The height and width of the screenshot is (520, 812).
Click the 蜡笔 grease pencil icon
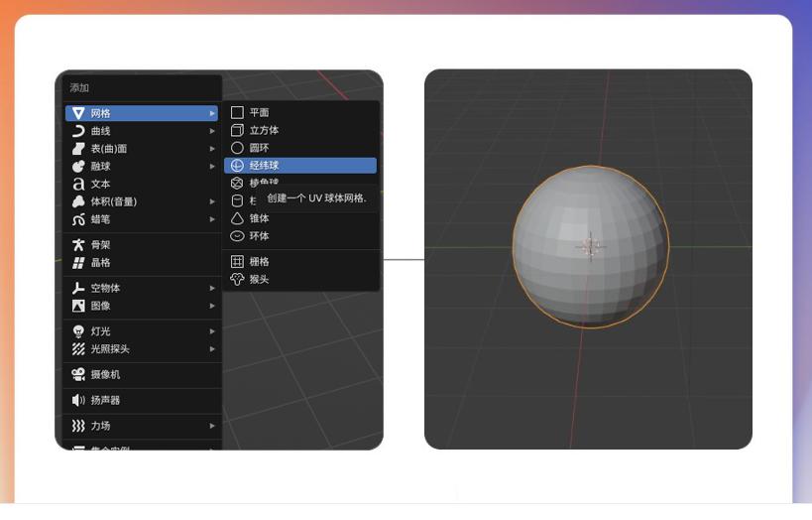coord(78,219)
